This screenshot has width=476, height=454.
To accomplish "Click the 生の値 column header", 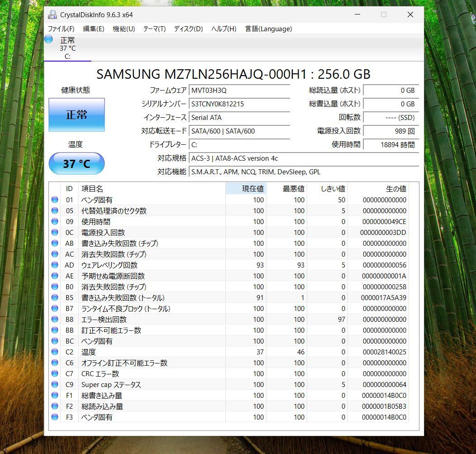I will click(396, 189).
